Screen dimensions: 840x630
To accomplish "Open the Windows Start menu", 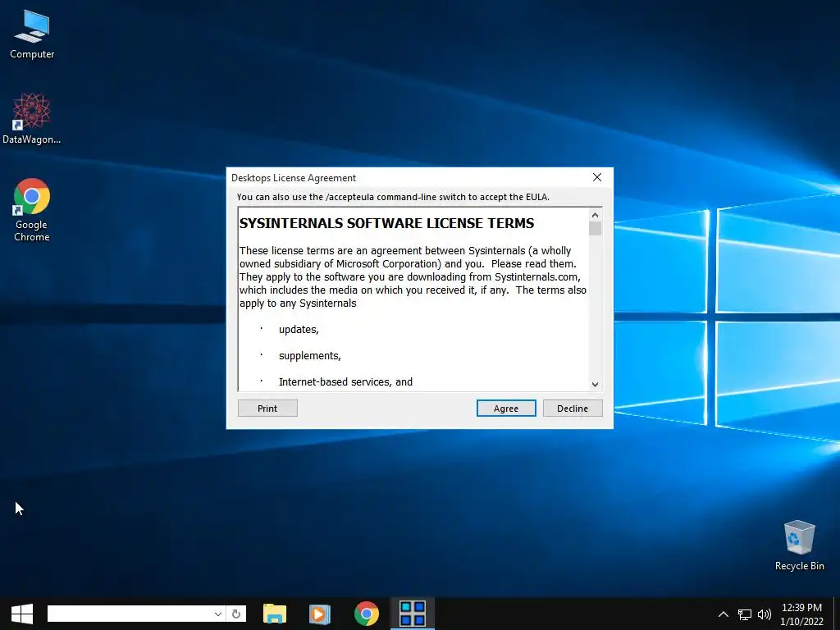I will click(22, 614).
